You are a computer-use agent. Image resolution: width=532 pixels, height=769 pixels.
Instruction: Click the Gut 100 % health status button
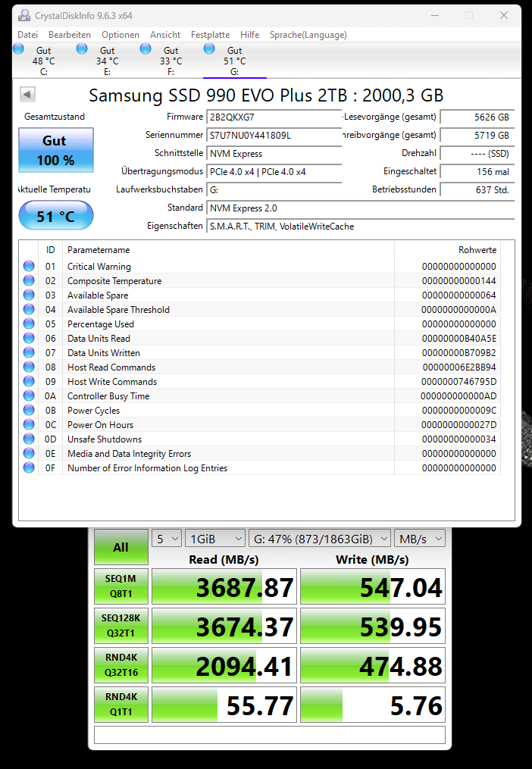56,150
